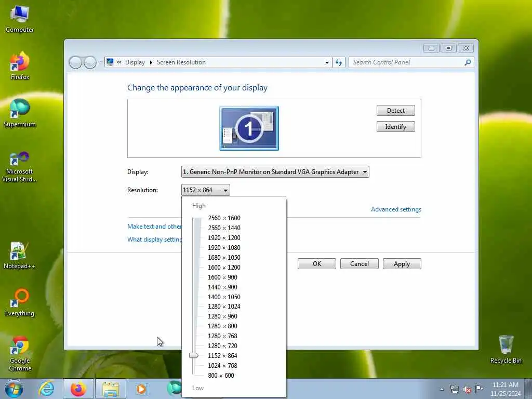This screenshot has height=399, width=532.
Task: Open the Display selection dropdown
Action: 275,171
